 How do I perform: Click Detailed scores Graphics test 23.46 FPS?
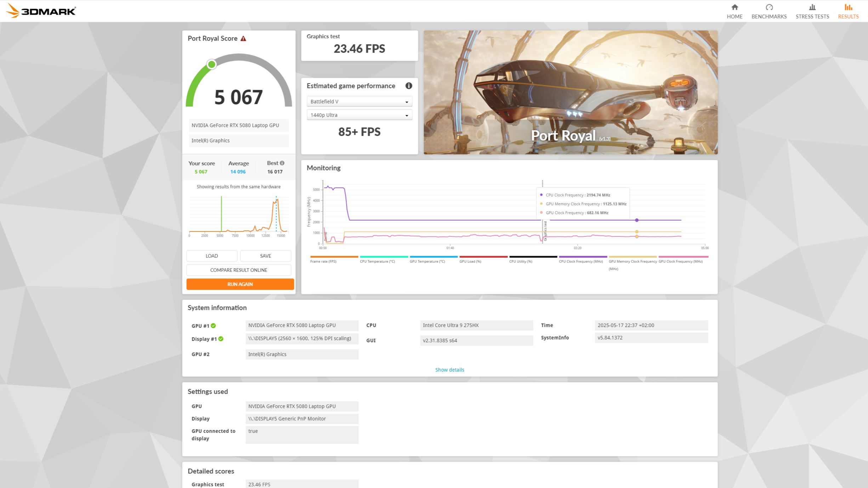302,484
